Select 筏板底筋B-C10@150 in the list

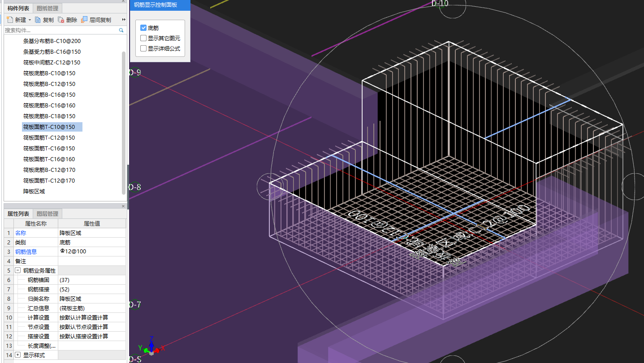coord(49,73)
